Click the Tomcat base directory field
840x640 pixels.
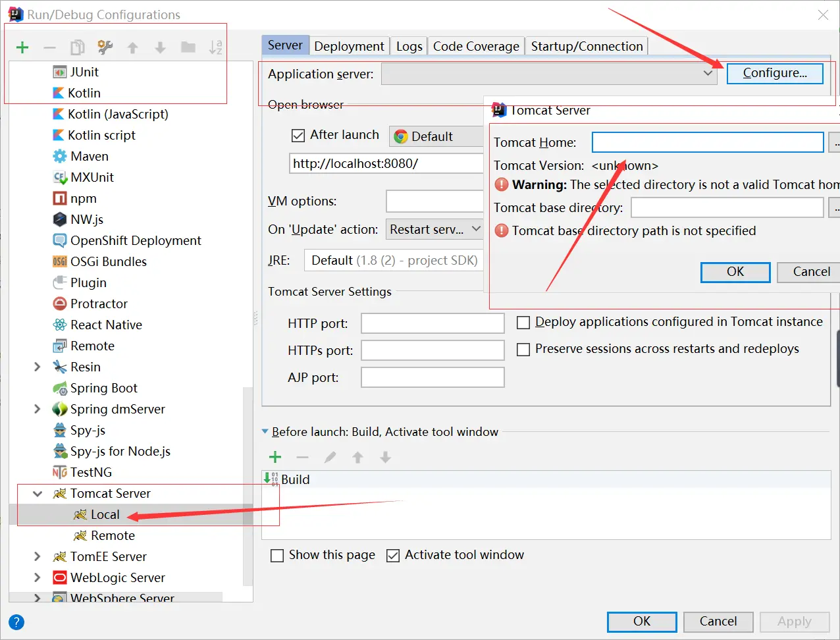click(727, 207)
